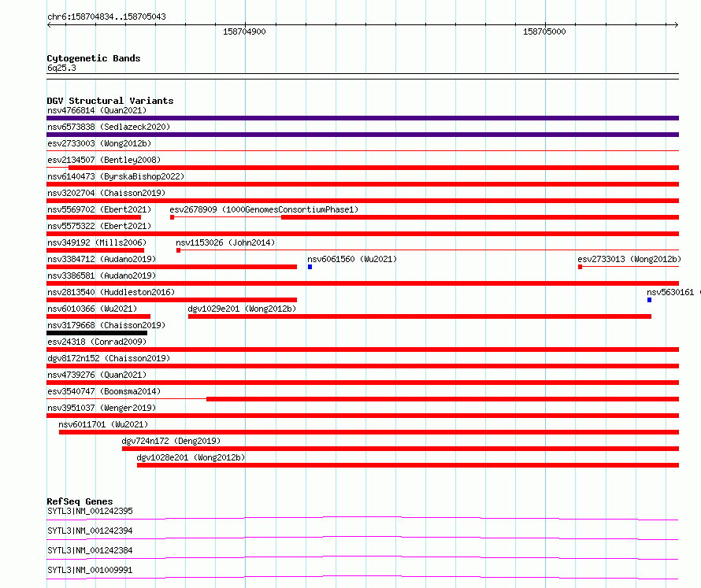Click the Cytogenetic Bands track heading
Image resolution: width=701 pixels, height=588 pixels.
click(x=94, y=58)
